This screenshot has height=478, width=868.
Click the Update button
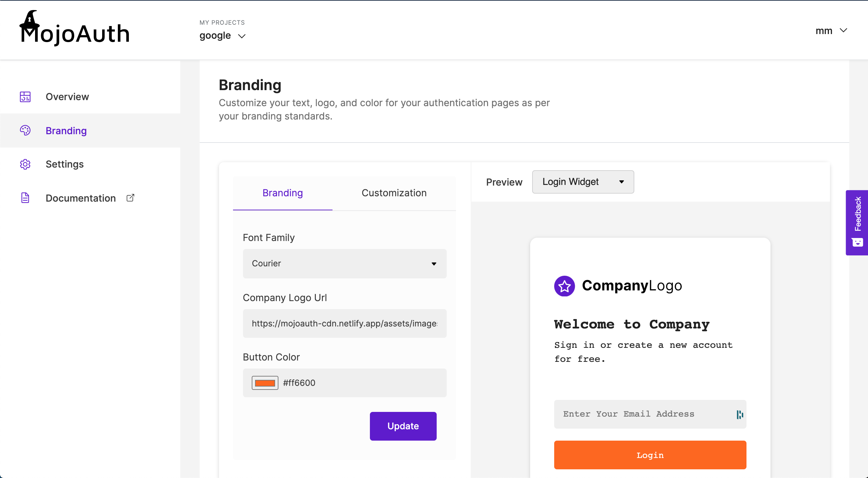pos(403,426)
